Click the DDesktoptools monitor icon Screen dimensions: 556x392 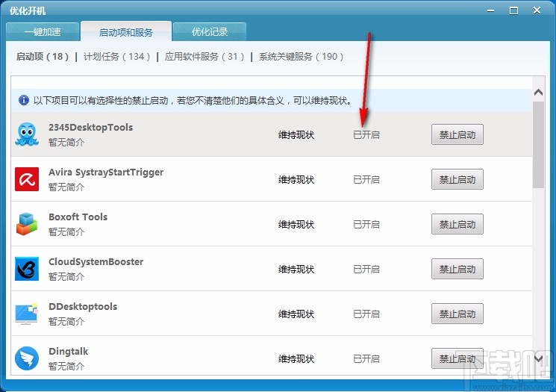[x=27, y=314]
